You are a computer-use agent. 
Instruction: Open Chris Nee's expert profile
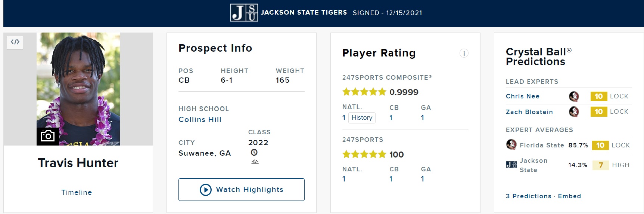523,96
